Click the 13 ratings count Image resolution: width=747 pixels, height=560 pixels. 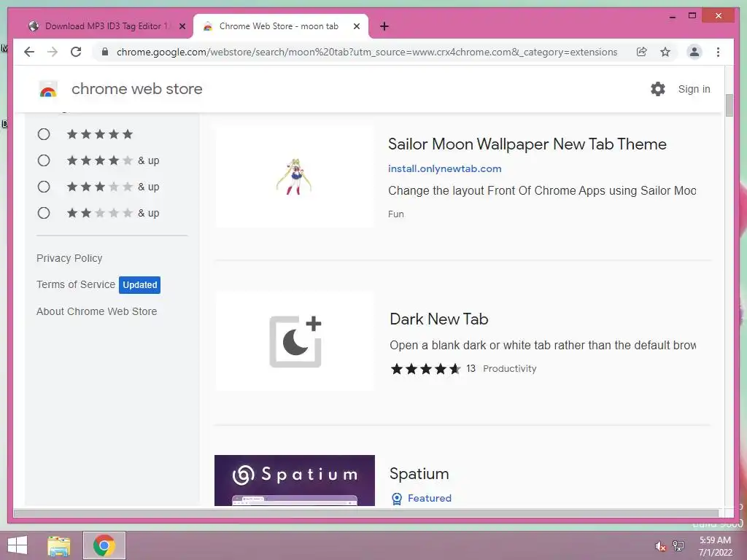click(x=471, y=368)
